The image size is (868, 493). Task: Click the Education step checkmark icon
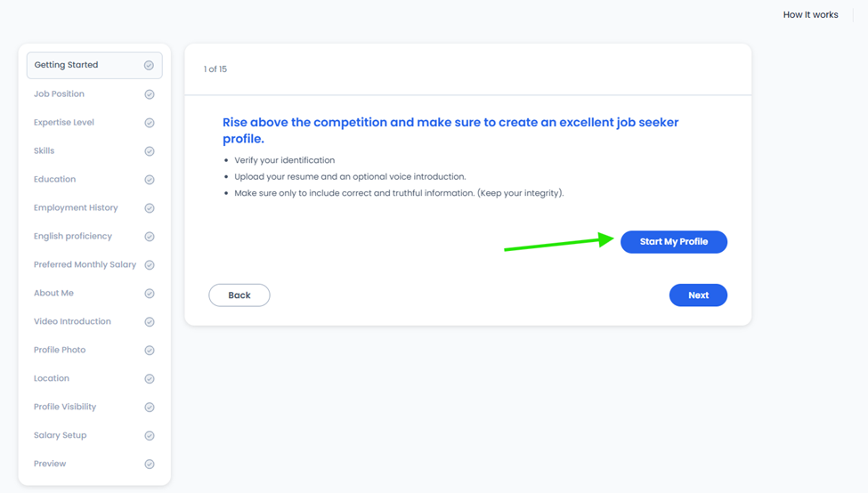(150, 180)
